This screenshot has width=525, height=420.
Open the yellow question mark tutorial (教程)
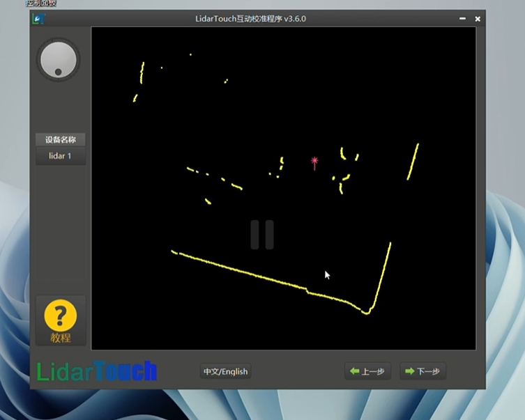coord(60,320)
